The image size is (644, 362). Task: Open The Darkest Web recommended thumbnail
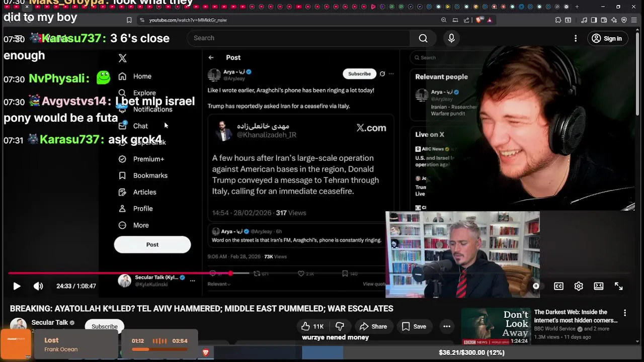[x=496, y=326]
